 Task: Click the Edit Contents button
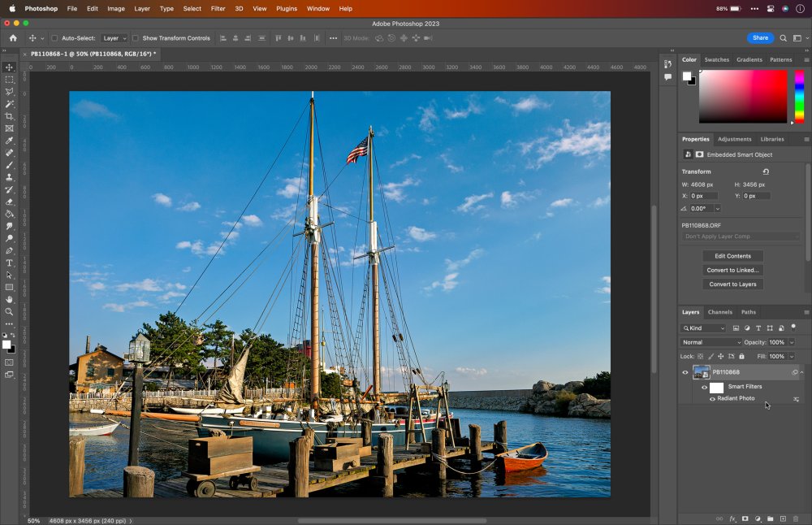tap(732, 256)
